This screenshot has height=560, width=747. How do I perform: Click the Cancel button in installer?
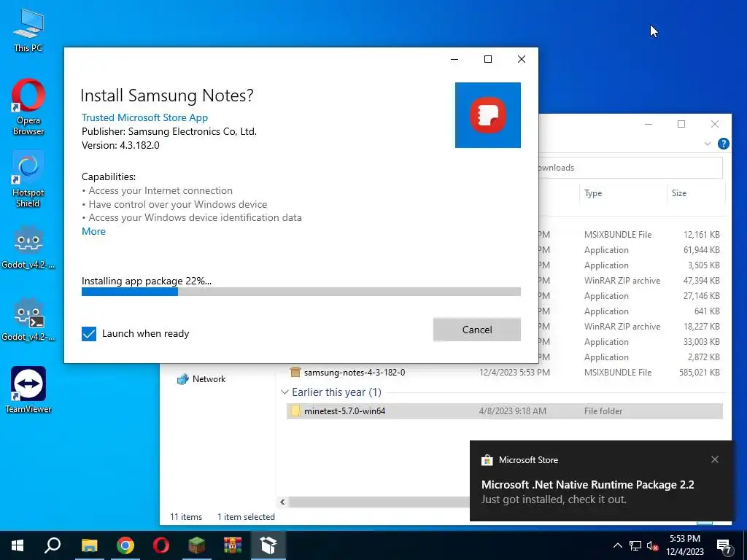(477, 330)
